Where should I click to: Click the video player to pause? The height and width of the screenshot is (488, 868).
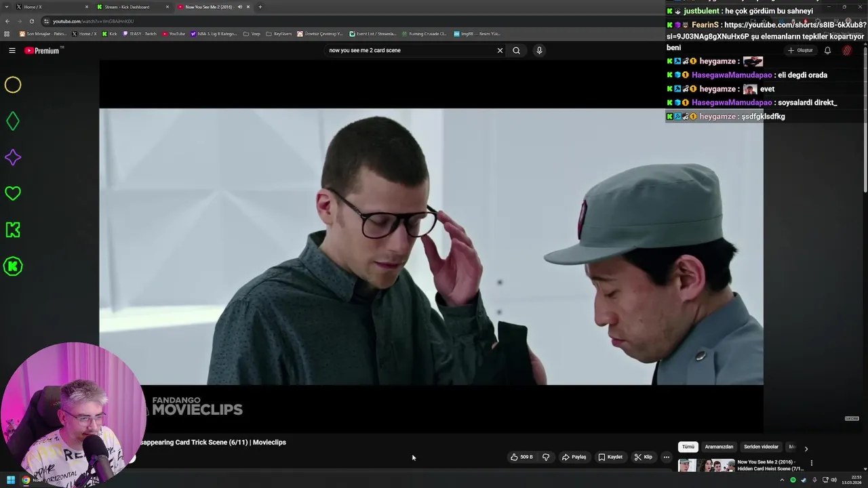pos(431,247)
